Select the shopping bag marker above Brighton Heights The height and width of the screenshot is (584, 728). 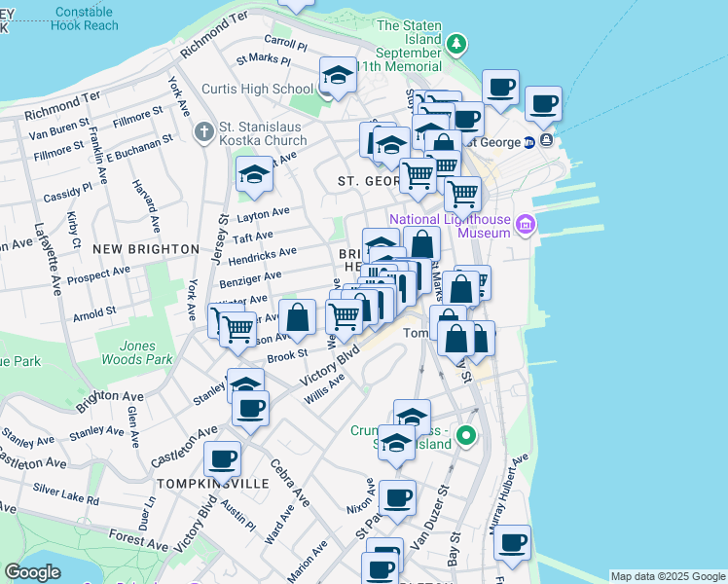[421, 244]
